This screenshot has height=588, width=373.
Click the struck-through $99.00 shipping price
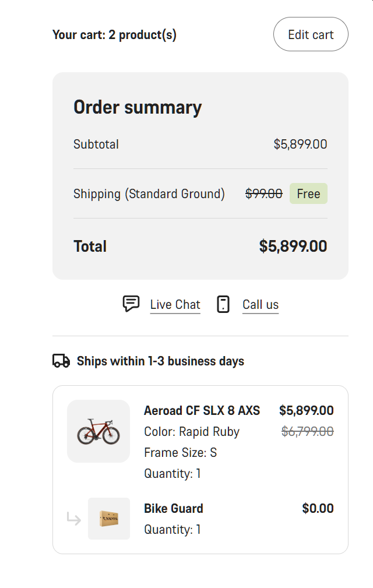coord(264,194)
